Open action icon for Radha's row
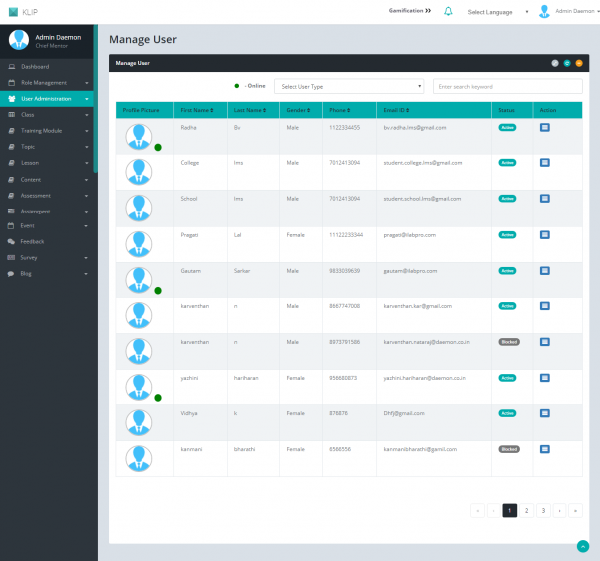The height and width of the screenshot is (561, 600). 545,127
